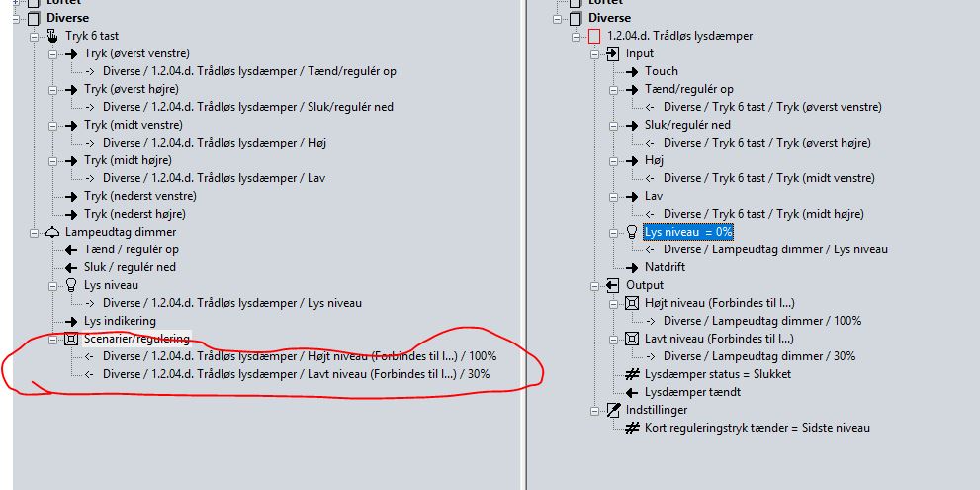The image size is (980, 490).
Task: Click the arrow icon next to Natdrift
Action: pos(631,267)
